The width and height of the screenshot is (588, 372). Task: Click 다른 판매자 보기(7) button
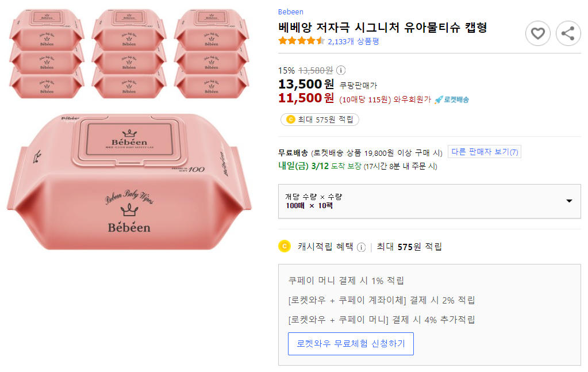point(485,152)
